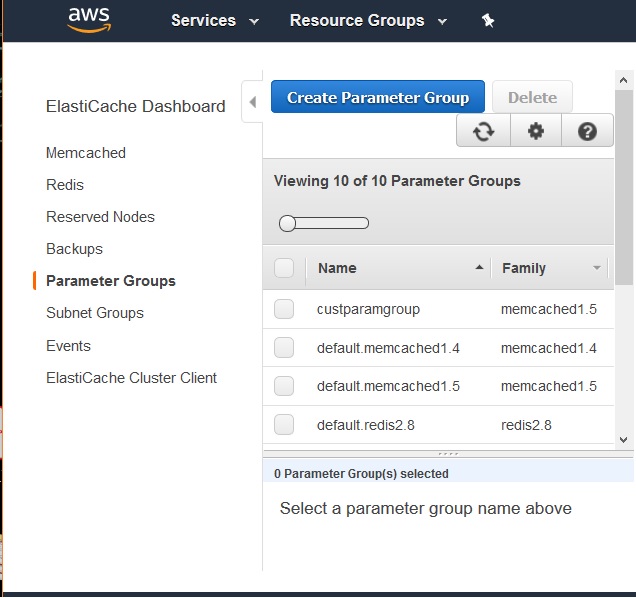The image size is (636, 598).
Task: Click the AWS logo home icon
Action: pyautogui.click(x=88, y=19)
